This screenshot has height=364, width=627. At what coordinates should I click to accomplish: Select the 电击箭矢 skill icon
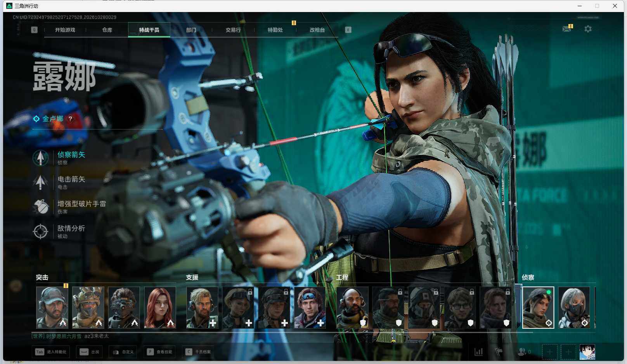tap(40, 182)
